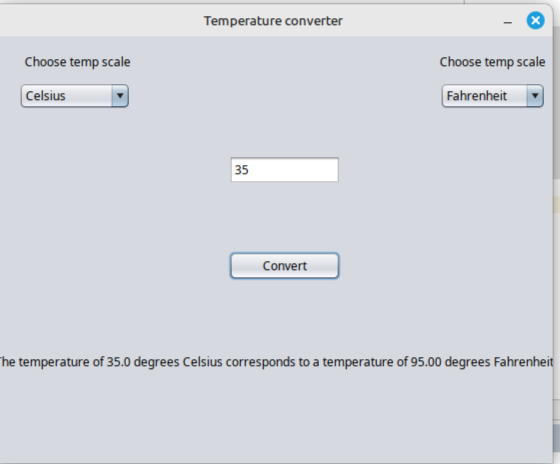The height and width of the screenshot is (464, 560).
Task: Minimize the Temperature converter window
Action: pos(508,22)
